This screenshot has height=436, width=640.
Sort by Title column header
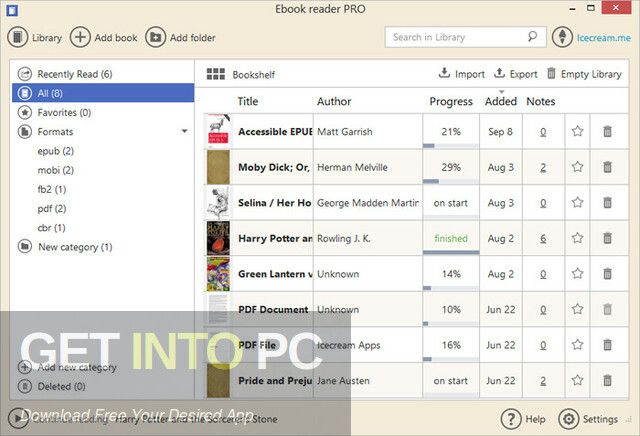click(248, 101)
